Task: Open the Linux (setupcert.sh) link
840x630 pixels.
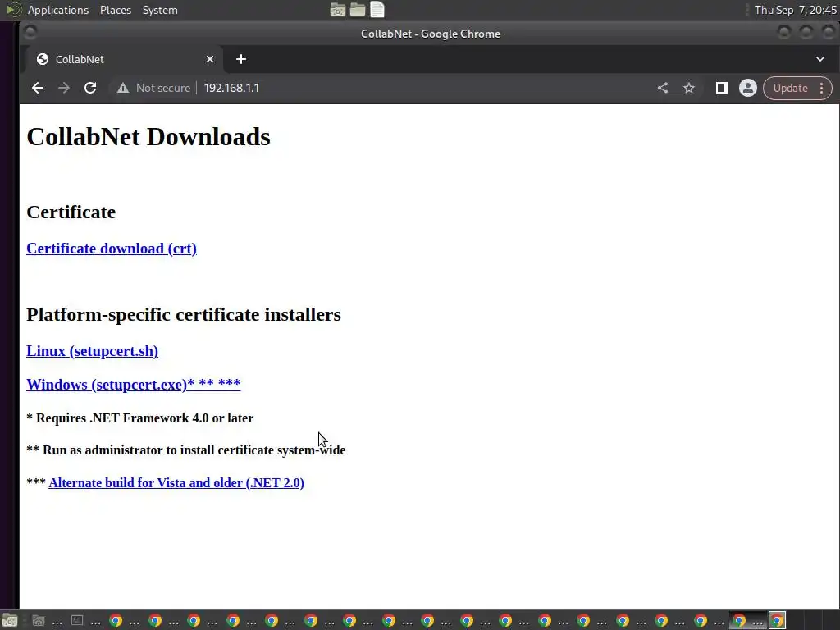Action: (92, 351)
